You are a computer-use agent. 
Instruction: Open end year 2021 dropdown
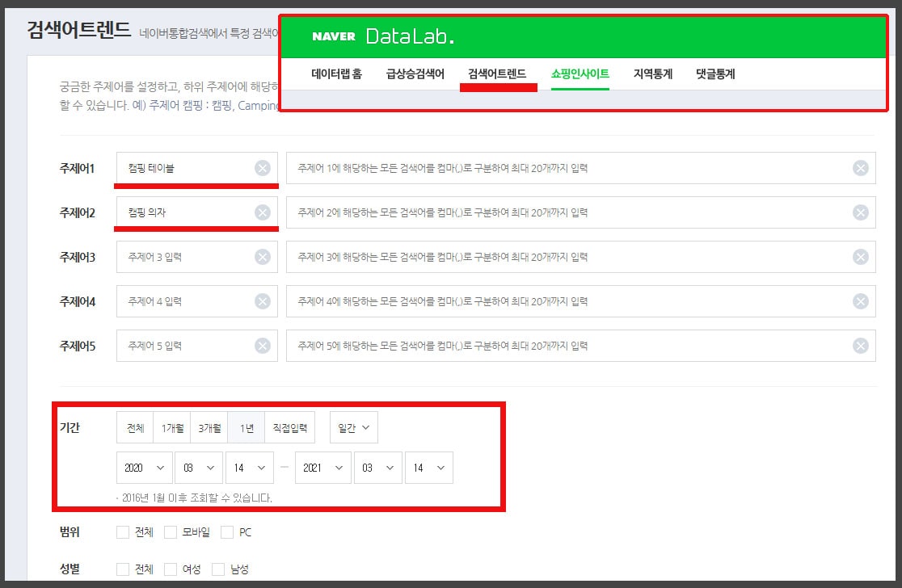[322, 468]
